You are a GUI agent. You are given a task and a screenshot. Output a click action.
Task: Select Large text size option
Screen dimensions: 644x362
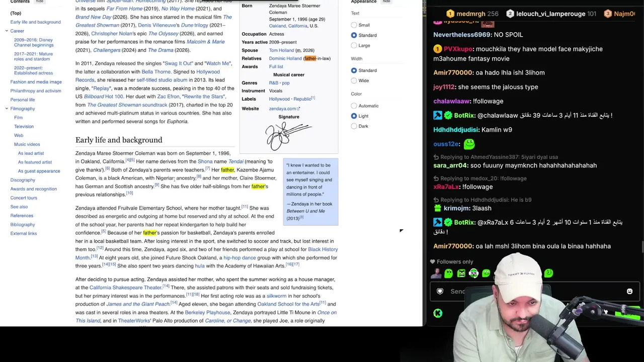click(x=354, y=45)
